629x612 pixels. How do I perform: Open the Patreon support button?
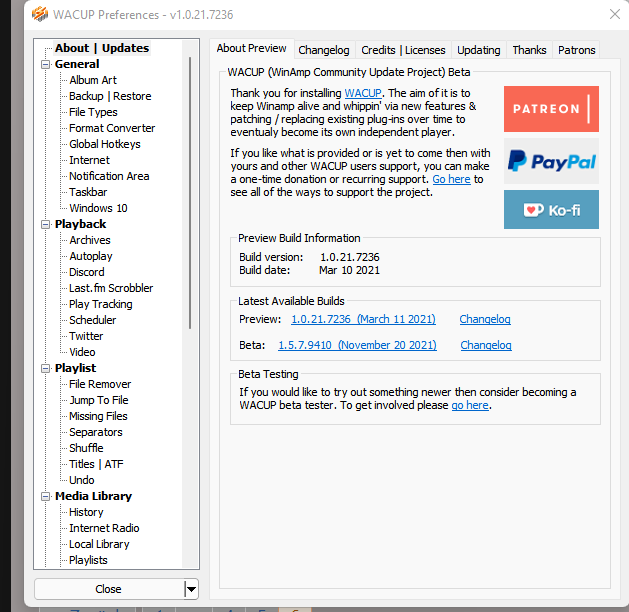tap(551, 109)
